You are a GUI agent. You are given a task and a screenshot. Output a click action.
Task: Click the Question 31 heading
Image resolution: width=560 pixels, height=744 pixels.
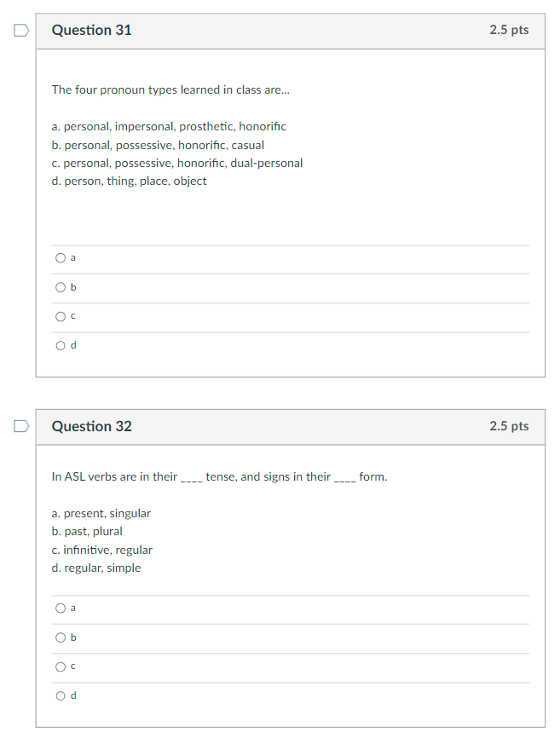pos(92,31)
